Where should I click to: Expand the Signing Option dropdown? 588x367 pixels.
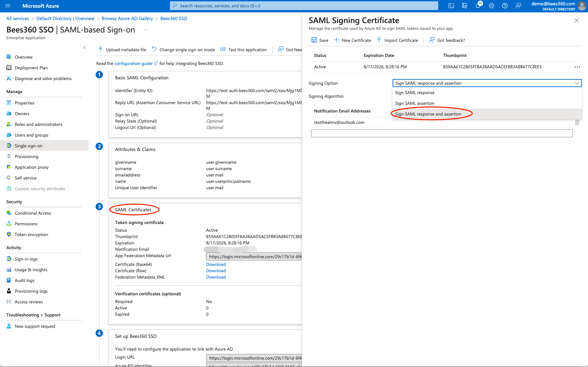487,83
